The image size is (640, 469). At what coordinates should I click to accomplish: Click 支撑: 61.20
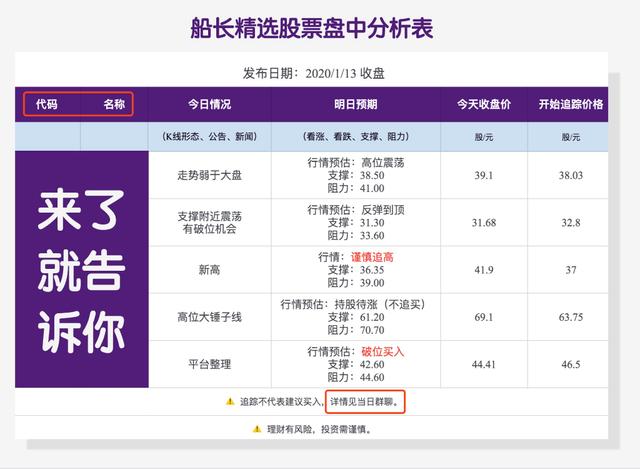coord(356,317)
